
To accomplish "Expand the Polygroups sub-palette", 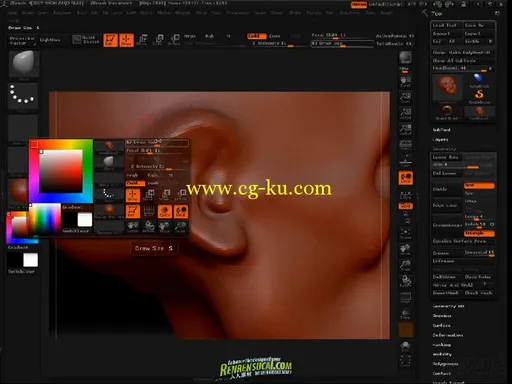I will [446, 364].
